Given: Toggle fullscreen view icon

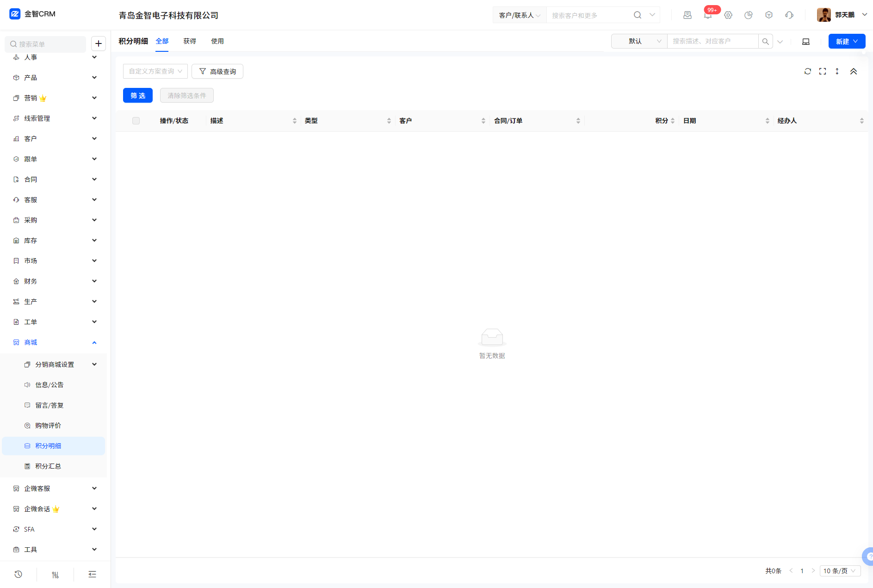Looking at the screenshot, I should 822,71.
